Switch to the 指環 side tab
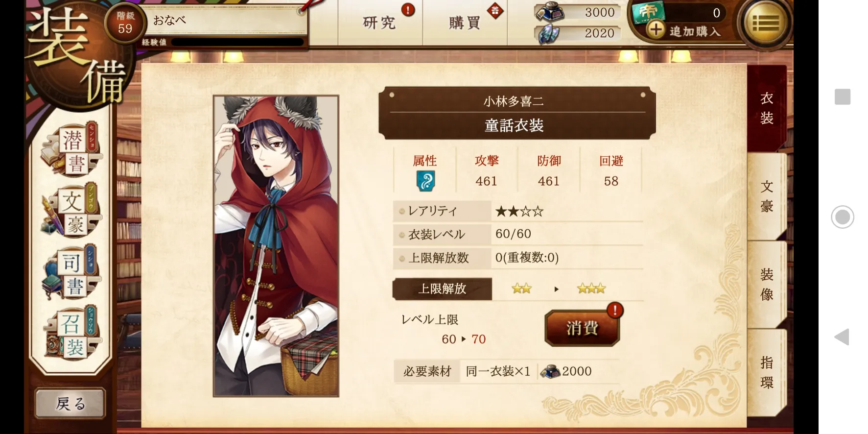This screenshot has height=434, width=868. (766, 372)
